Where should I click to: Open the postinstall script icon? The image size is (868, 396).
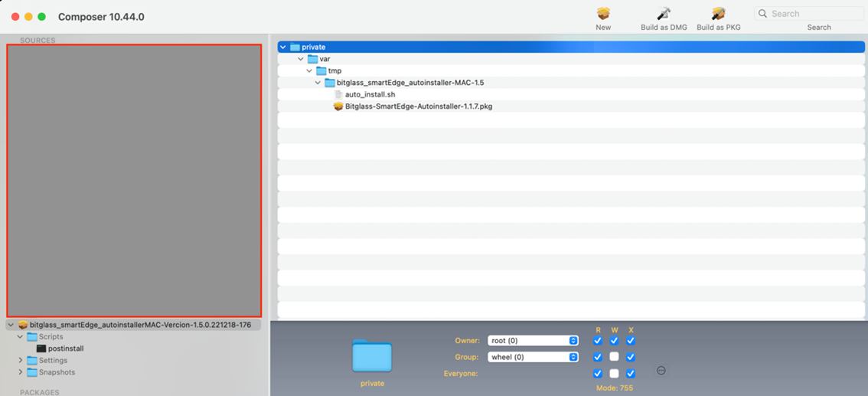point(41,349)
